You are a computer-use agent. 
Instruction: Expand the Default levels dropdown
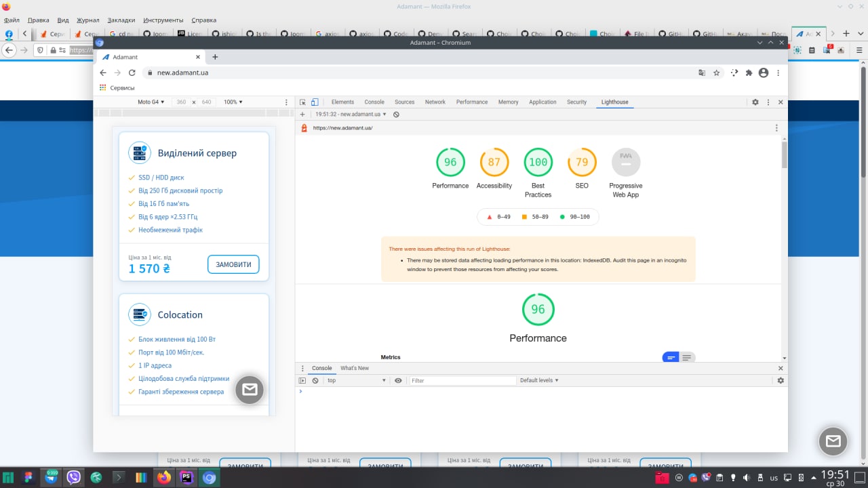(x=539, y=381)
